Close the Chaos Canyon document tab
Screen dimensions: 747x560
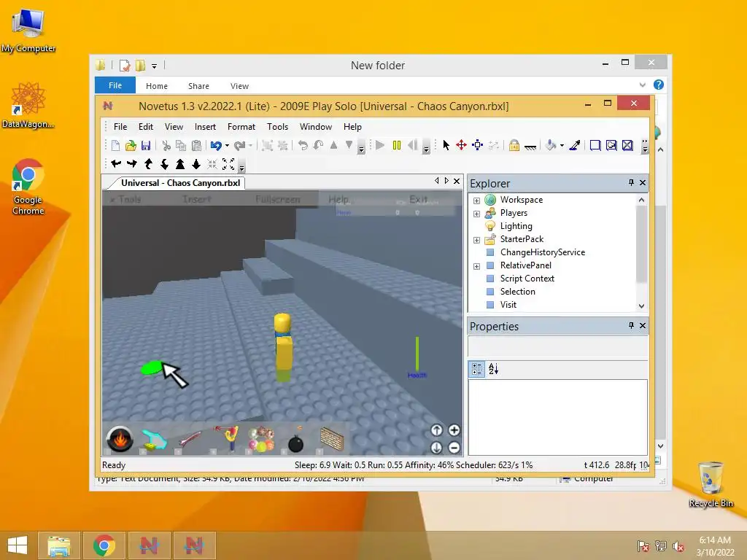coord(457,181)
